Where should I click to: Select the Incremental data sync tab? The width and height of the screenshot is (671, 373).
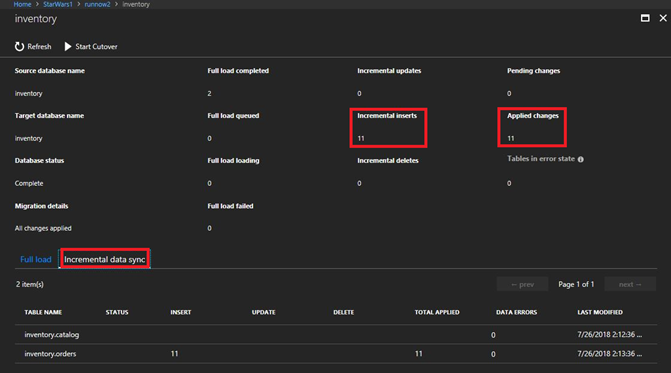point(104,259)
